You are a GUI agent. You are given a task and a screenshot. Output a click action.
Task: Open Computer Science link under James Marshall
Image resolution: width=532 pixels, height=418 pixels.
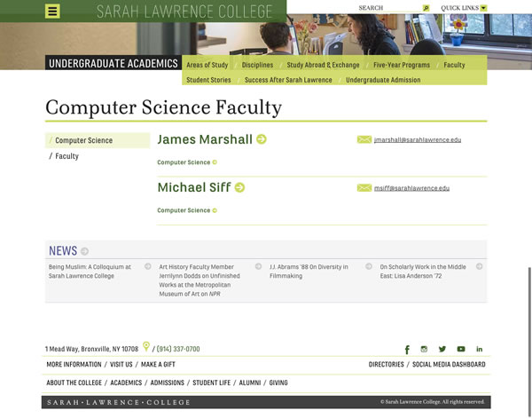[x=184, y=162]
